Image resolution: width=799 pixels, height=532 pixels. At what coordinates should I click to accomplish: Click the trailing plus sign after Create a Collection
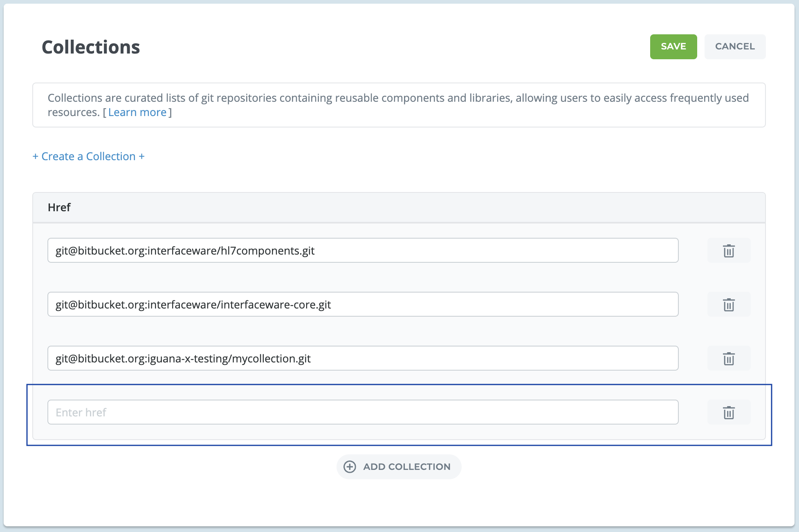(141, 156)
